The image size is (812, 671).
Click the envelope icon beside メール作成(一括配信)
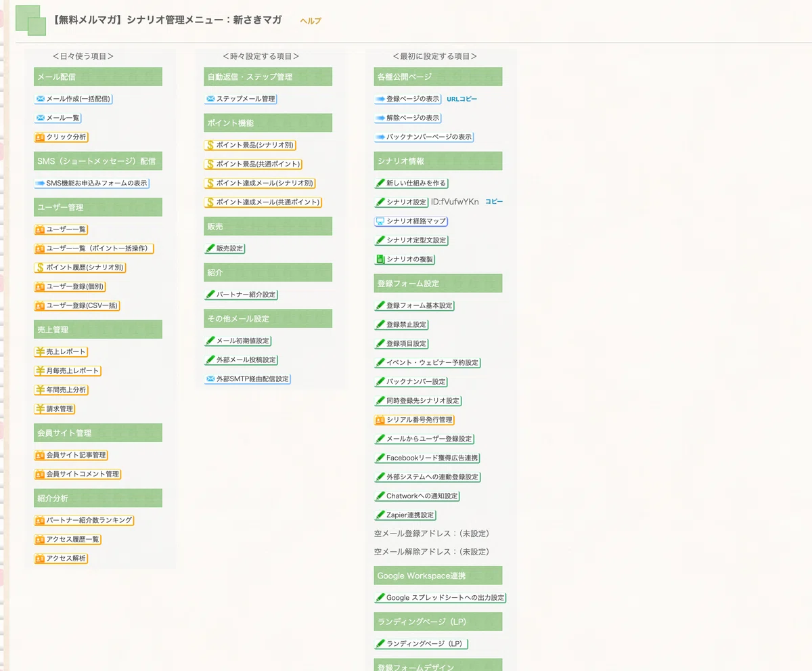[x=40, y=99]
